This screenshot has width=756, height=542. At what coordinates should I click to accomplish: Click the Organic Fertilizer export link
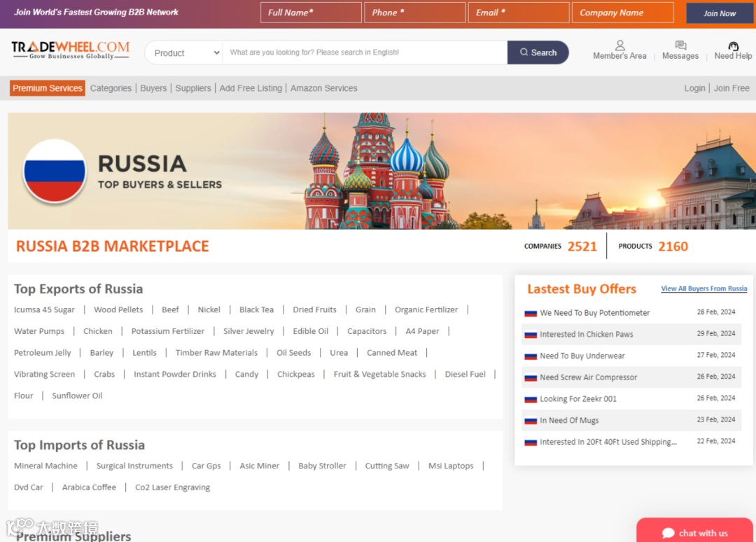426,310
